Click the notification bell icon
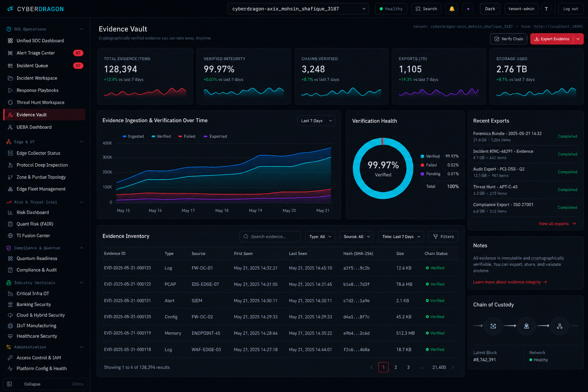The height and width of the screenshot is (392, 588). [452, 9]
